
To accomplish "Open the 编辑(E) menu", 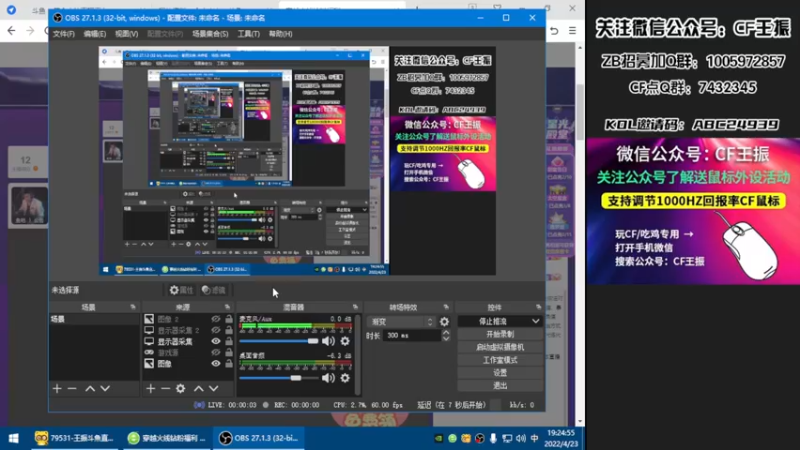I will point(94,34).
